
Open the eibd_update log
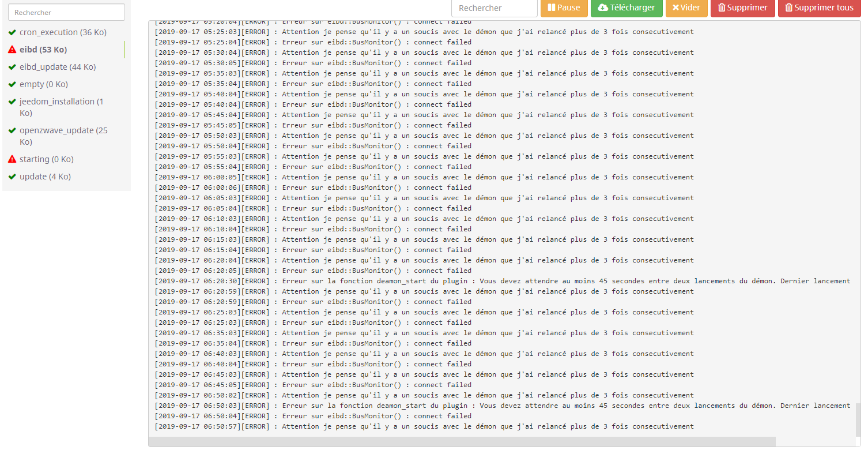58,67
